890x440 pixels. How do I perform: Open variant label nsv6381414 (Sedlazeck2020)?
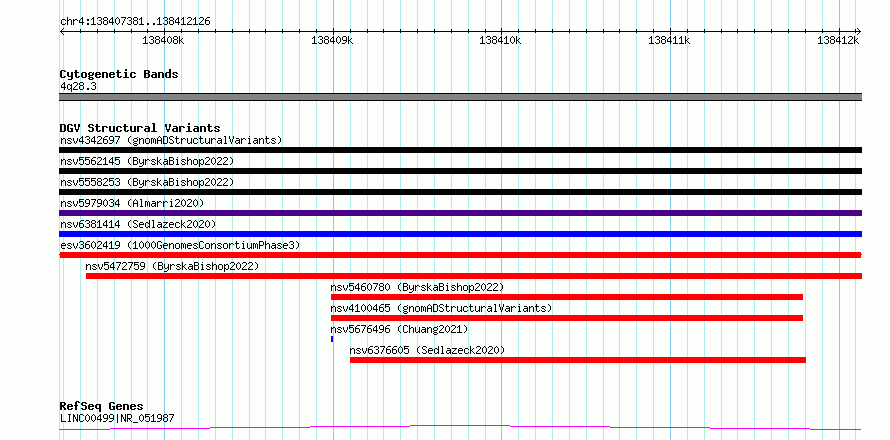pos(138,224)
